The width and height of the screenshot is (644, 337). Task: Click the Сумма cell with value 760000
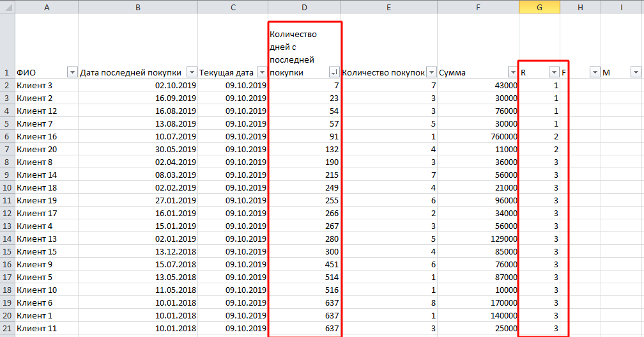pos(478,136)
